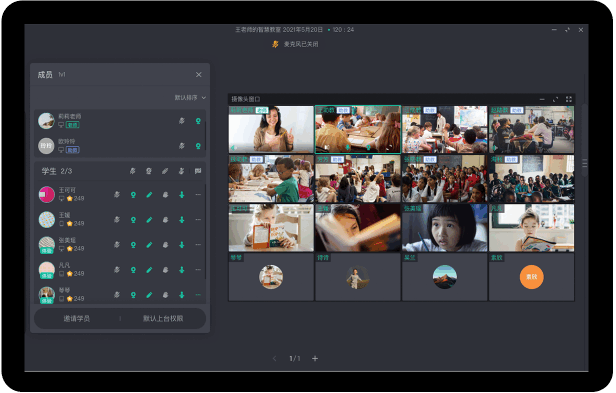This screenshot has width=616, height=393.
Task: Minimize the 摄像头窗口 camera panel
Action: point(542,99)
